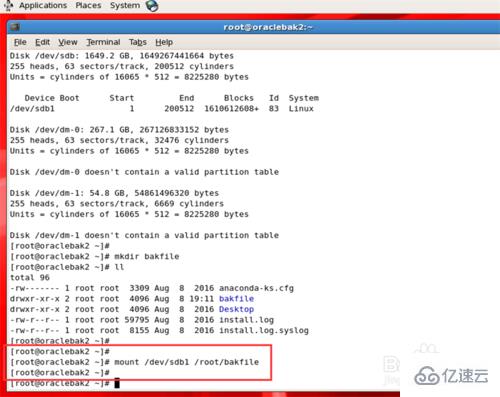This screenshot has height=397, width=500.
Task: Click the install.log file name
Action: pyautogui.click(x=246, y=320)
